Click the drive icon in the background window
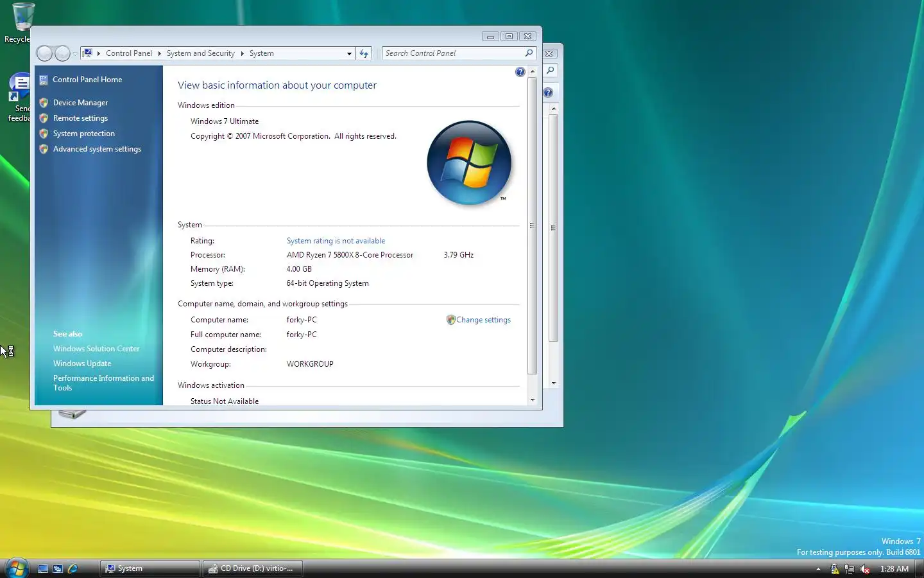This screenshot has width=924, height=578. (72, 414)
